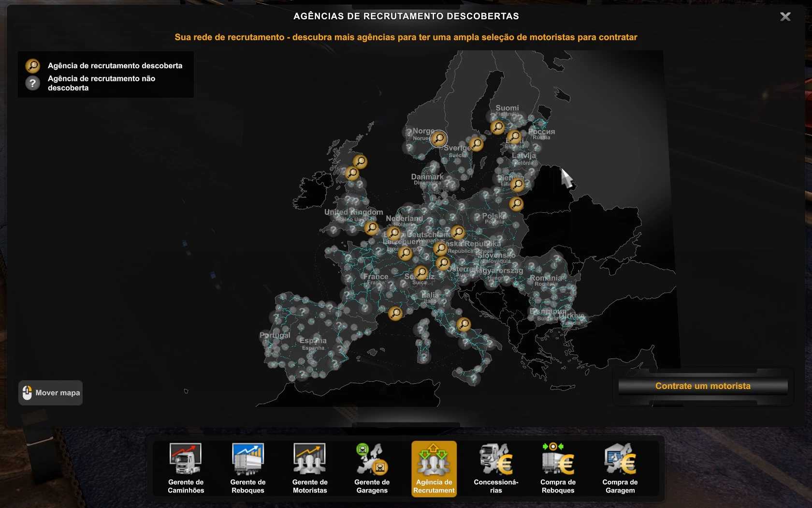Click the Mover mapa hint button
Image resolution: width=812 pixels, height=508 pixels.
pyautogui.click(x=51, y=393)
